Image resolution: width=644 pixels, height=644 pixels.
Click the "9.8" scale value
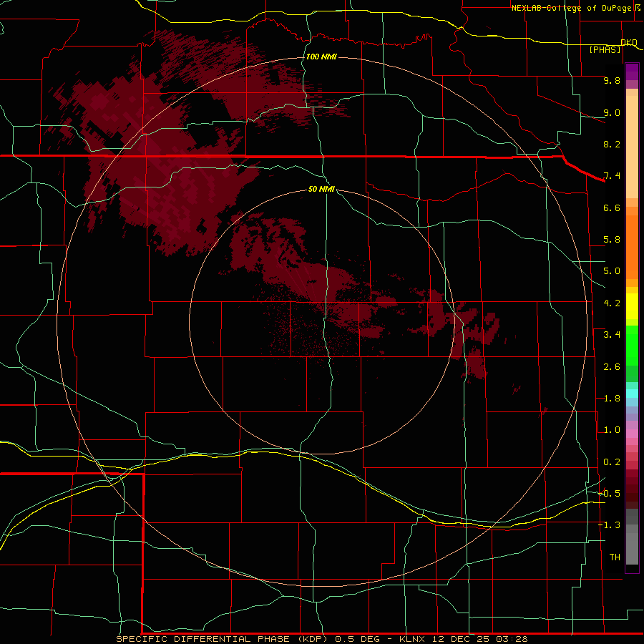[x=612, y=80]
